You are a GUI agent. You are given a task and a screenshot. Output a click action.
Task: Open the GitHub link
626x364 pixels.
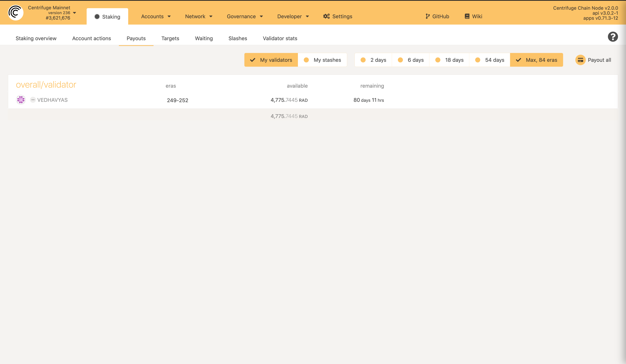click(437, 16)
